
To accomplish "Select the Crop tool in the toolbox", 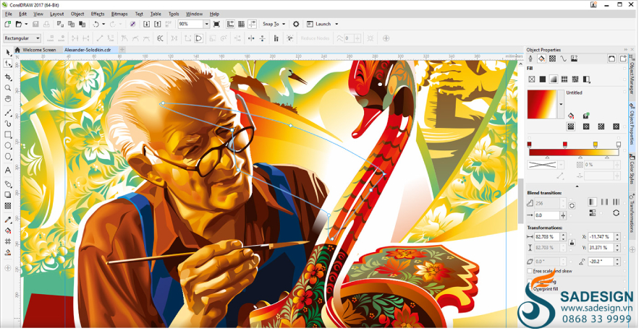I will pos(8,77).
